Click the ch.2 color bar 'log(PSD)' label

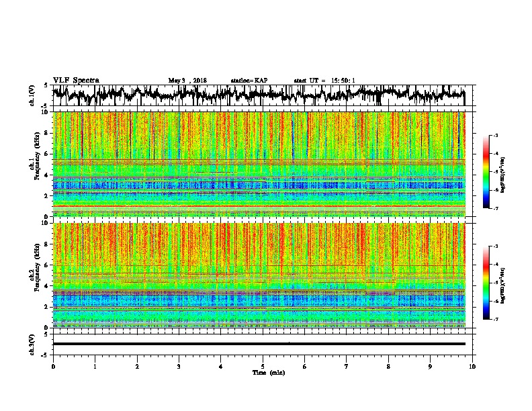[503, 285]
